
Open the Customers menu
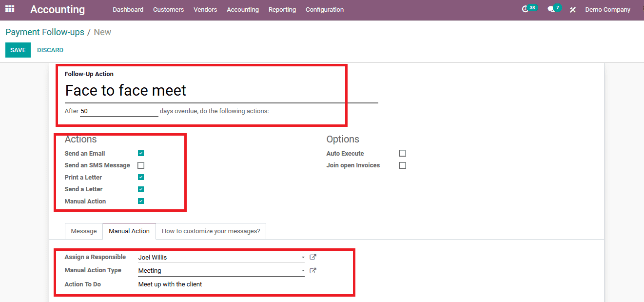coord(169,10)
